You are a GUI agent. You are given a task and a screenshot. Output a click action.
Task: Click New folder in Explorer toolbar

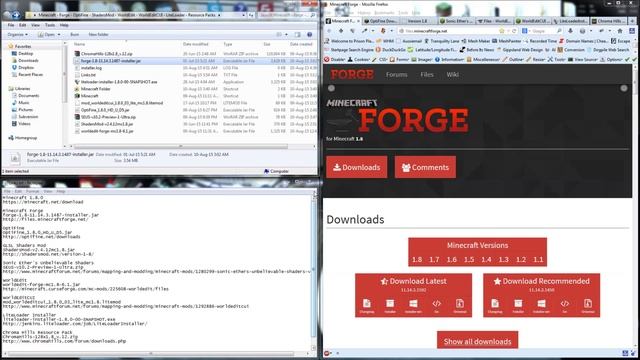click(x=98, y=35)
